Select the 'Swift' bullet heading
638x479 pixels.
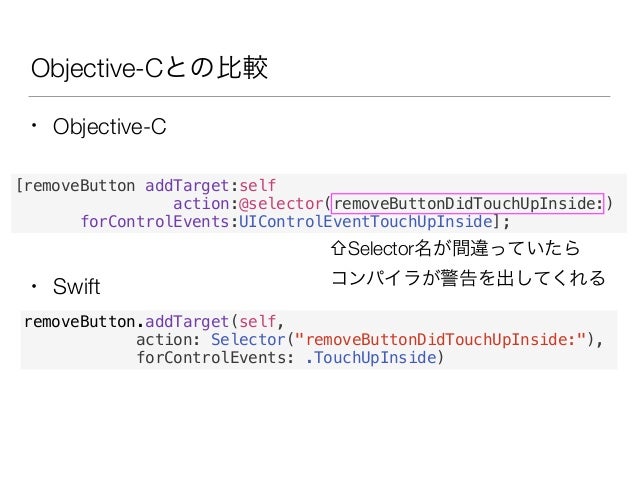[x=76, y=286]
